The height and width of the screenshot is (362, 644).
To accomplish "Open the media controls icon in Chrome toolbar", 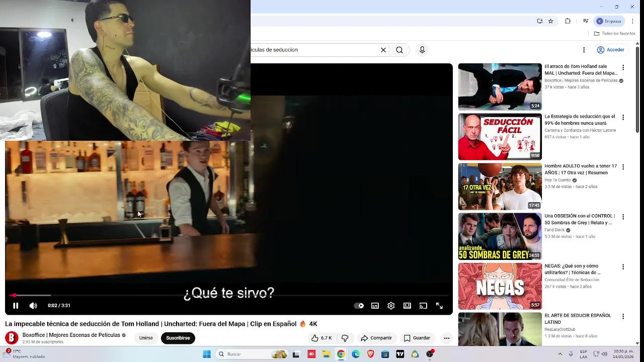I will tap(585, 21).
